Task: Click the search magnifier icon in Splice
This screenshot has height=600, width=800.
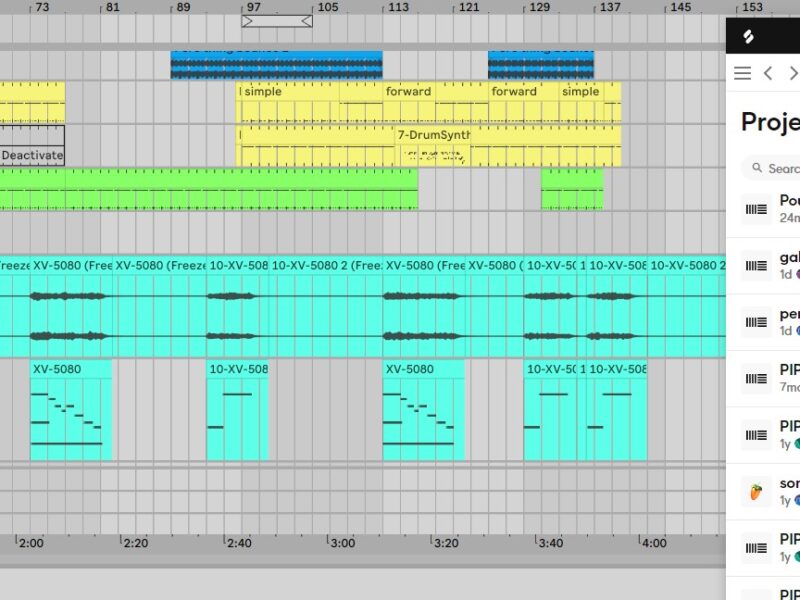Action: coord(757,167)
